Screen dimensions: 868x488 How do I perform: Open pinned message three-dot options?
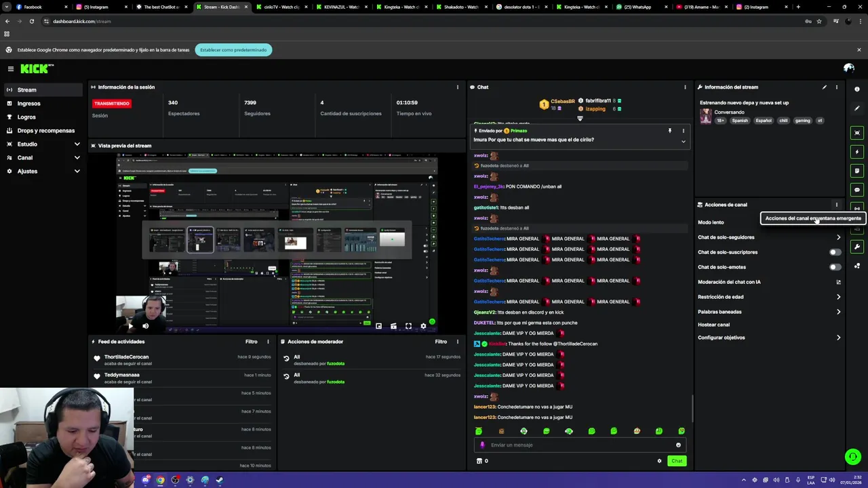click(683, 131)
